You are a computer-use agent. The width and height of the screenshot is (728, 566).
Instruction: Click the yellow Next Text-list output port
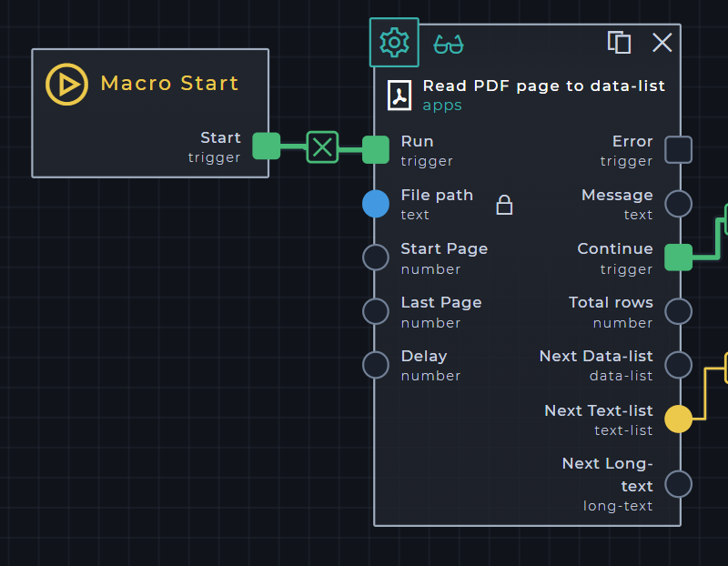click(x=678, y=419)
